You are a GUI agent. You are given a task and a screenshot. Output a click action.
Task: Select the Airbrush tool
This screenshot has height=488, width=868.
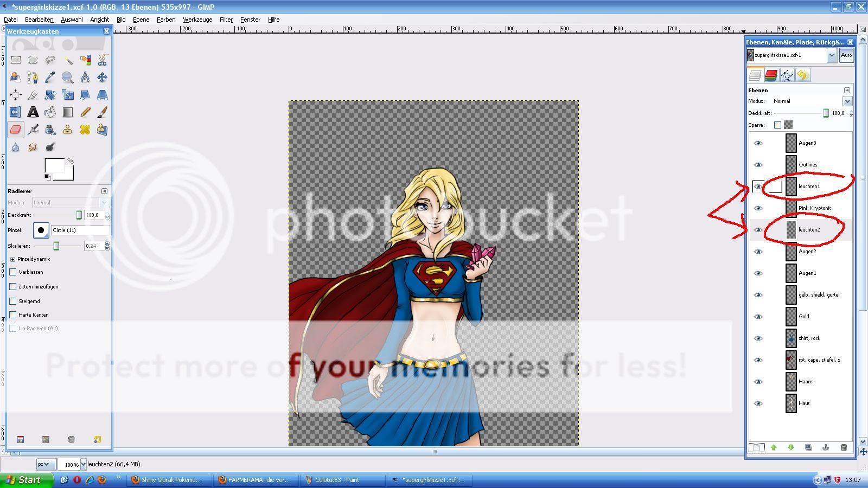[33, 130]
